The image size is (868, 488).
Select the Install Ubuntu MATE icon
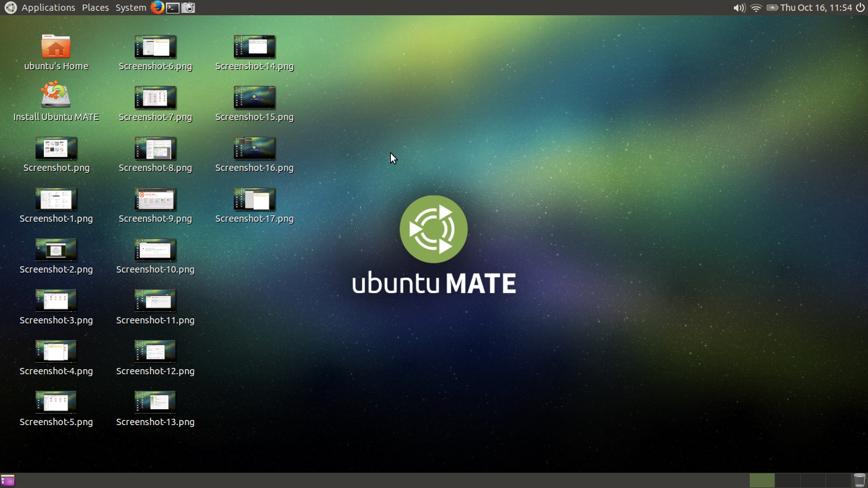(x=56, y=102)
